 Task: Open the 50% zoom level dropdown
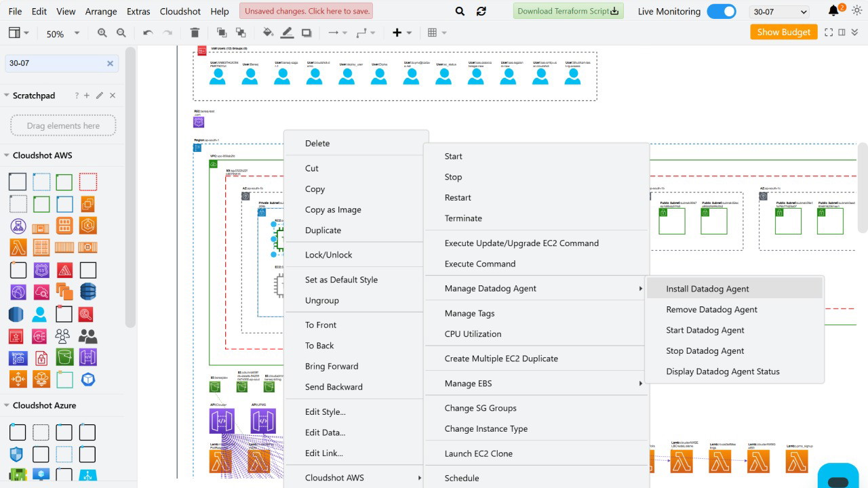62,33
